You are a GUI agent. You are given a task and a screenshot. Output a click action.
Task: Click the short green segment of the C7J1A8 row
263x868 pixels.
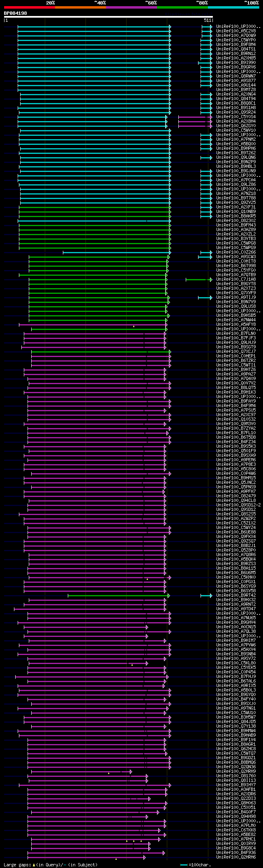(x=199, y=279)
